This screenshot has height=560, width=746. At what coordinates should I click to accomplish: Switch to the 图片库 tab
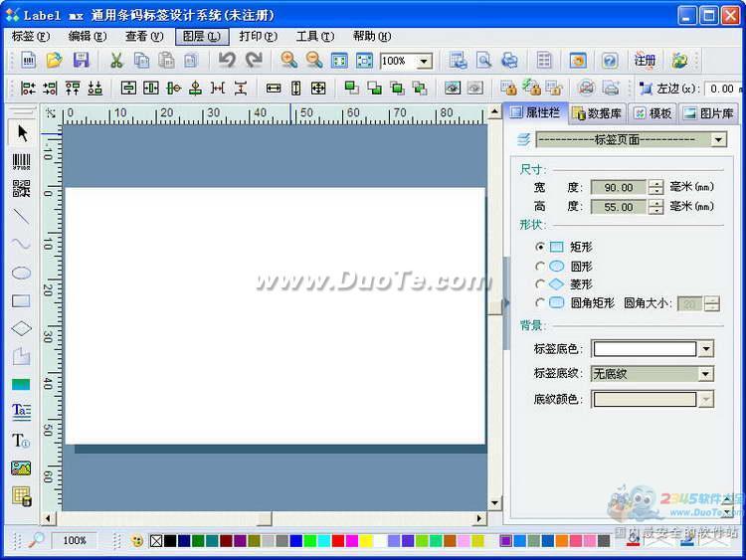pyautogui.click(x=708, y=113)
